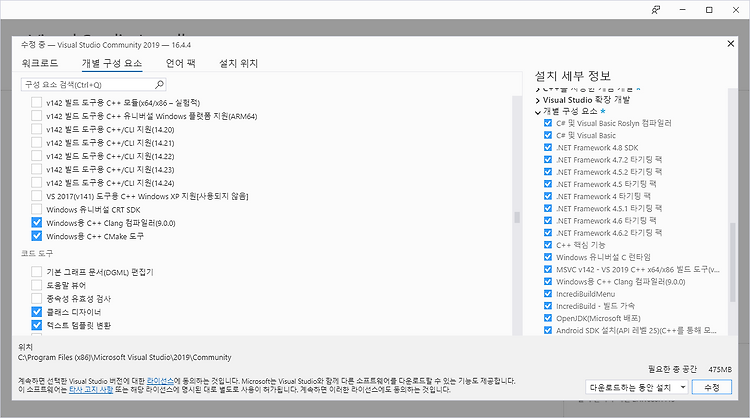Uncheck MSVC v142 x64/x86 빌드 도구
Screen dimensions: 750x418
[548, 269]
